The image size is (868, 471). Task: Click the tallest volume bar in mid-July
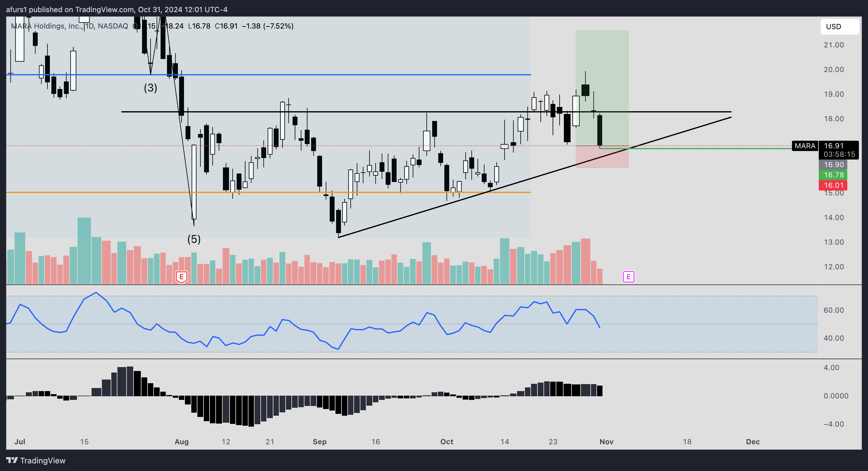[x=84, y=251]
